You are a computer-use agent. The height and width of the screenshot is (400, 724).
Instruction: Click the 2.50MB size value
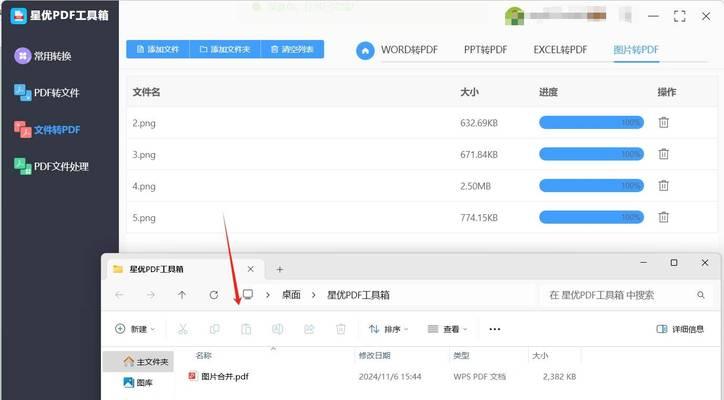475,187
